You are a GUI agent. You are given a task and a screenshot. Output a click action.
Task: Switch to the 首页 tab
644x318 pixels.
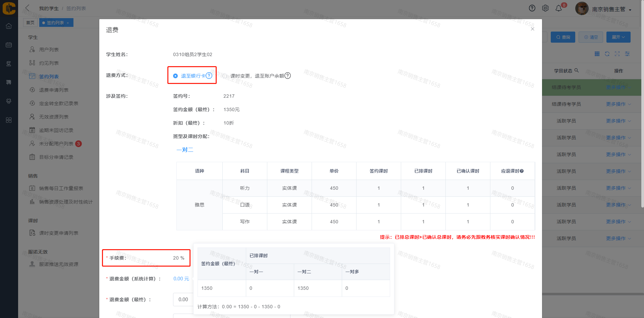click(x=30, y=23)
